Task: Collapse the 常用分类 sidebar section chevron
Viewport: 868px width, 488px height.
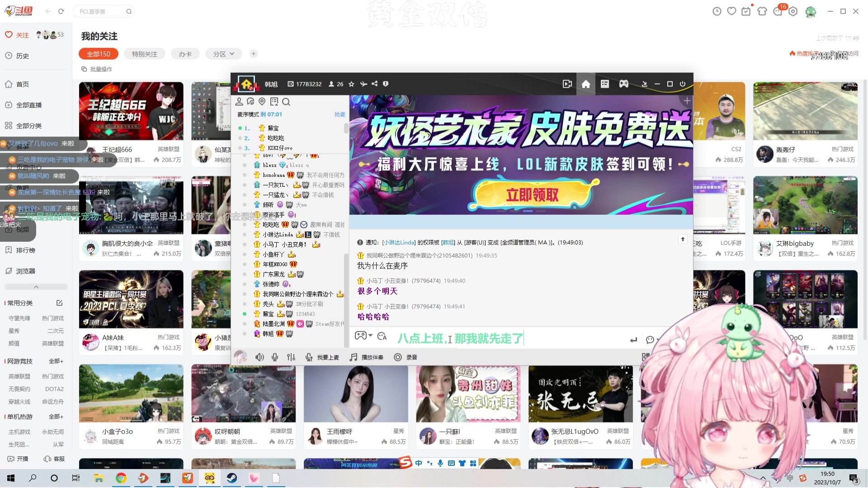Action: pyautogui.click(x=36, y=286)
